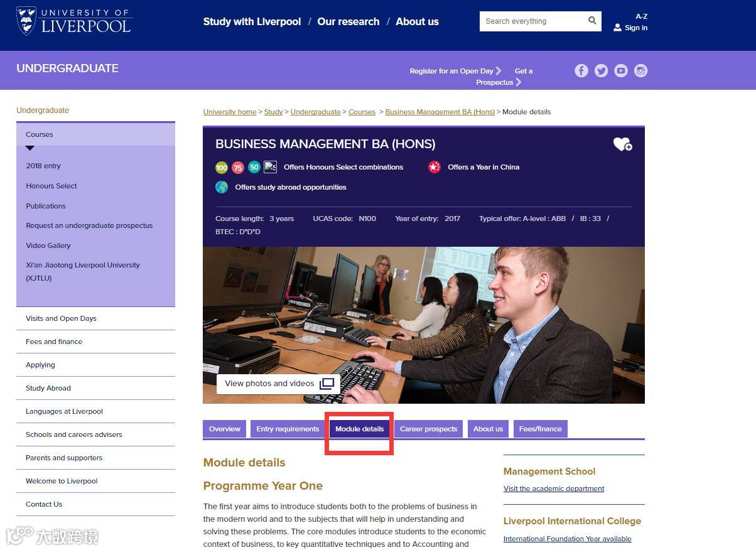Open Parents and supporters link
The image size is (756, 550).
pyautogui.click(x=64, y=458)
